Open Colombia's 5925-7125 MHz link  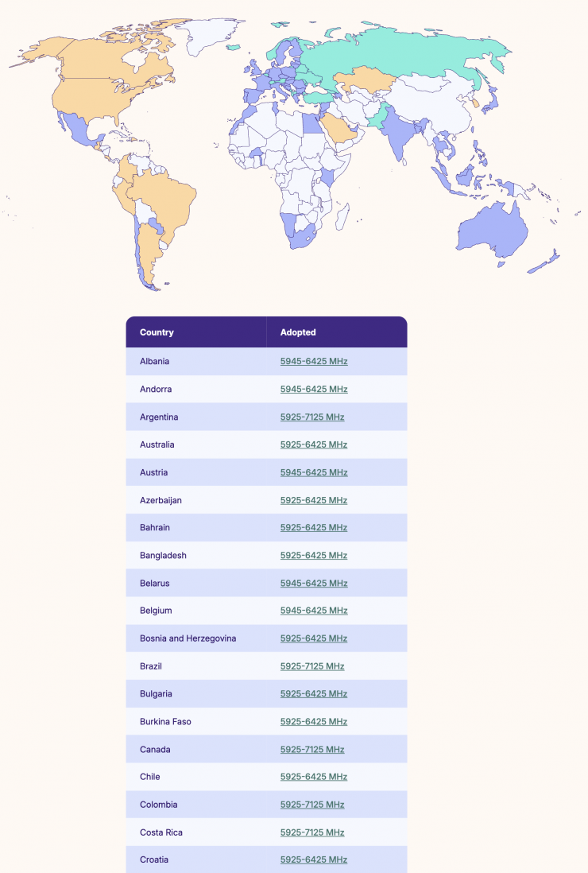point(312,805)
